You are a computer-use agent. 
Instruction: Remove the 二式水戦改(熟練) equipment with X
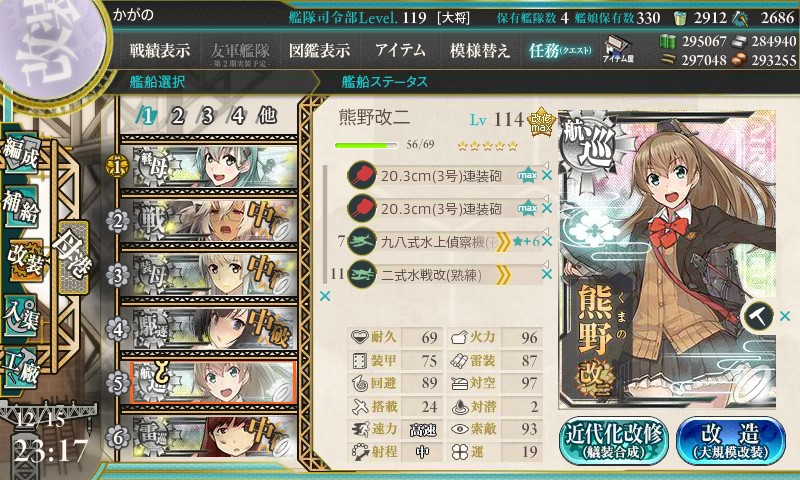547,275
